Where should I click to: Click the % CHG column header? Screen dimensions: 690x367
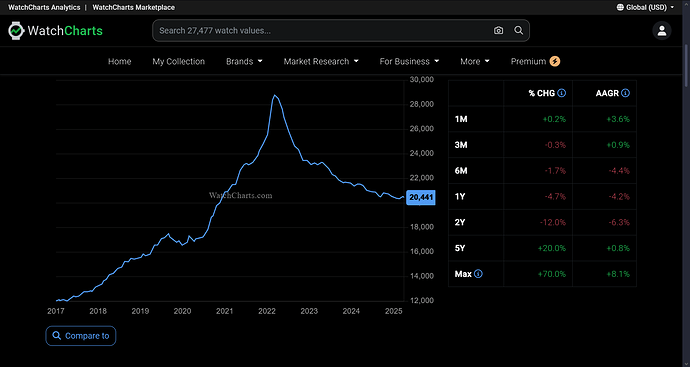click(x=542, y=93)
